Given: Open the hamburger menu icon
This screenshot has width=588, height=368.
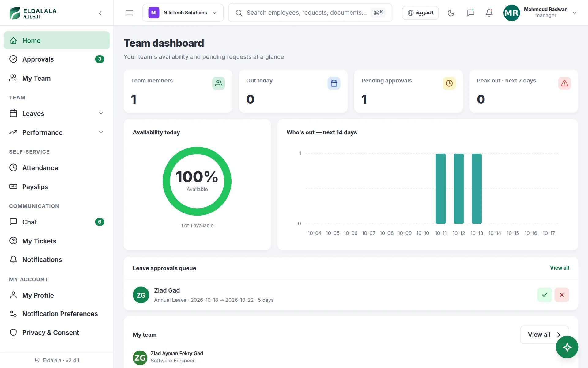Looking at the screenshot, I should coord(130,13).
